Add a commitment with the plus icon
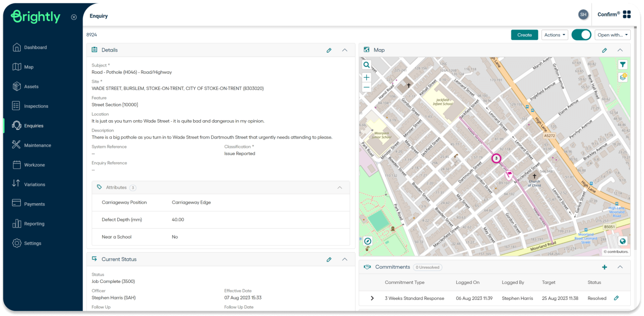Screen dimensions: 644x316 pyautogui.click(x=604, y=267)
